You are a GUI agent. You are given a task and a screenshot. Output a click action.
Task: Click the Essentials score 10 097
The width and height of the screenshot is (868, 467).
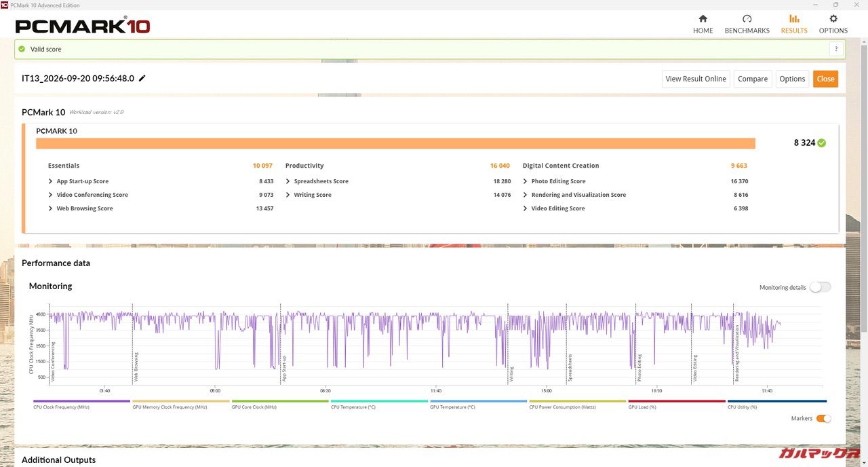click(x=262, y=166)
